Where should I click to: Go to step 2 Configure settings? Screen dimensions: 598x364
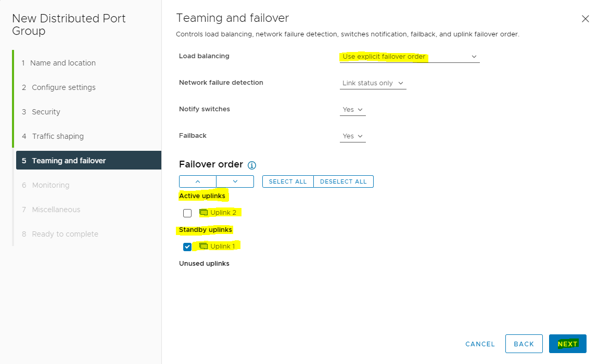[x=58, y=87]
